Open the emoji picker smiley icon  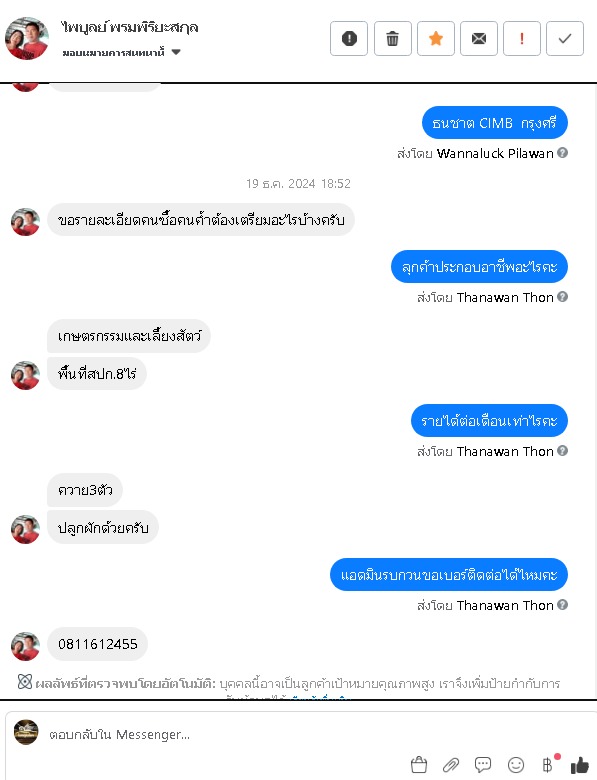tap(516, 765)
